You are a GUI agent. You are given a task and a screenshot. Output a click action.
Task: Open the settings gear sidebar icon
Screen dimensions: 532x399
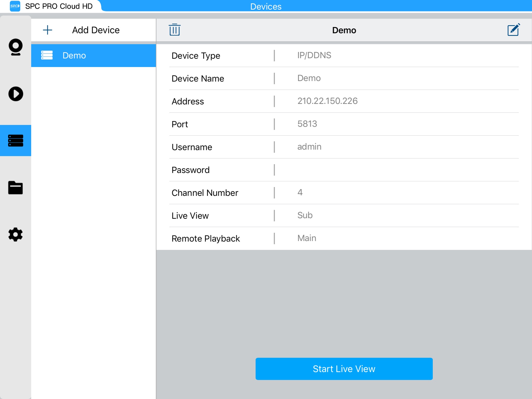pos(16,235)
